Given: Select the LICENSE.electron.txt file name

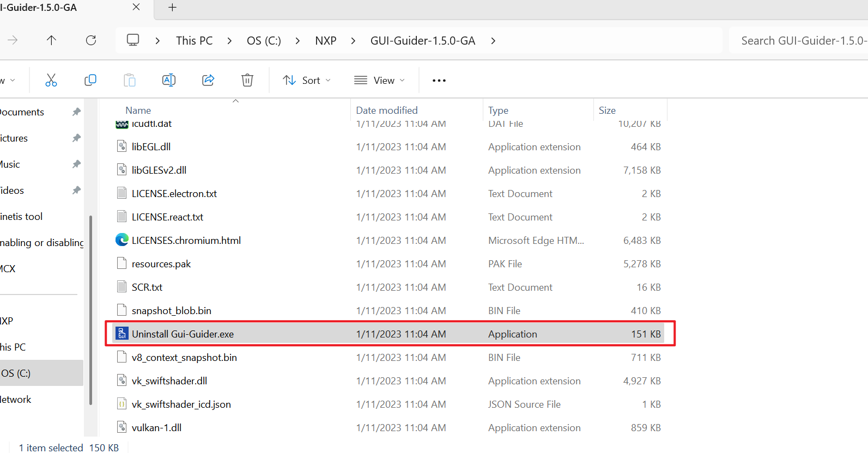Looking at the screenshot, I should pyautogui.click(x=174, y=193).
